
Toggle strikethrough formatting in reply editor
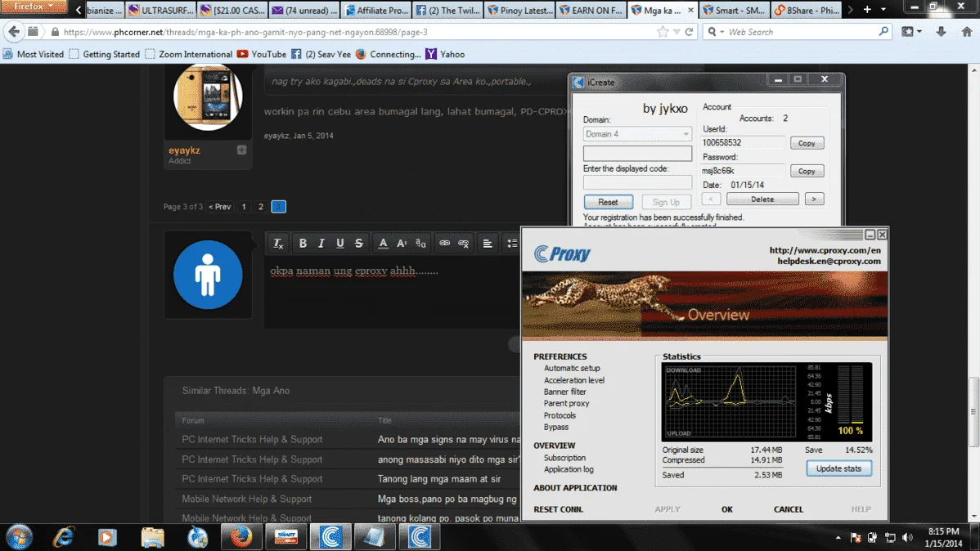(359, 244)
